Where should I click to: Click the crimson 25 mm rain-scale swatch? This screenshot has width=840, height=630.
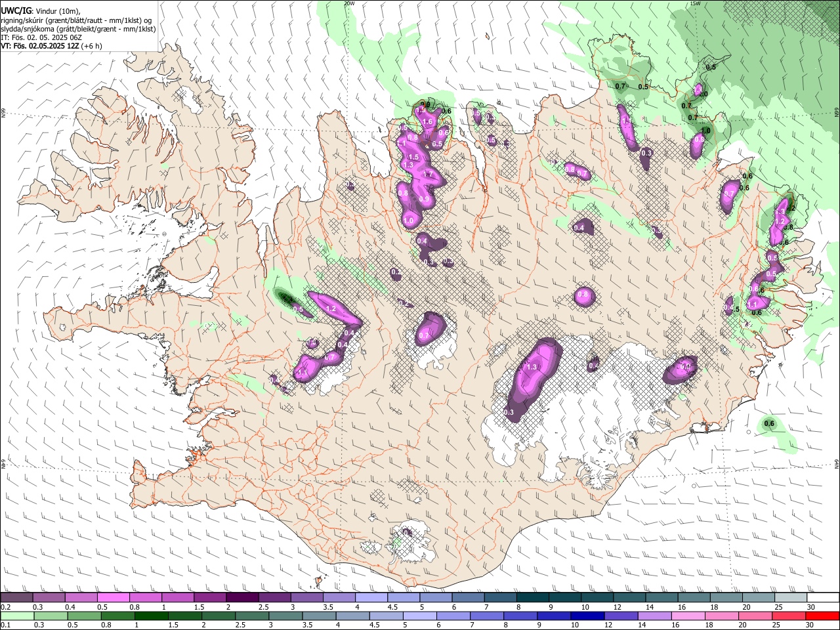(x=789, y=616)
